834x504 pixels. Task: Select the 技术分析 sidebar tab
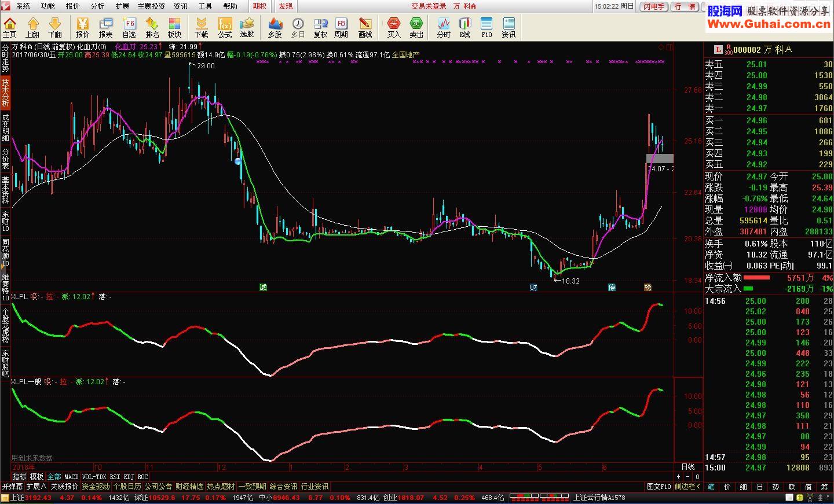click(x=5, y=93)
